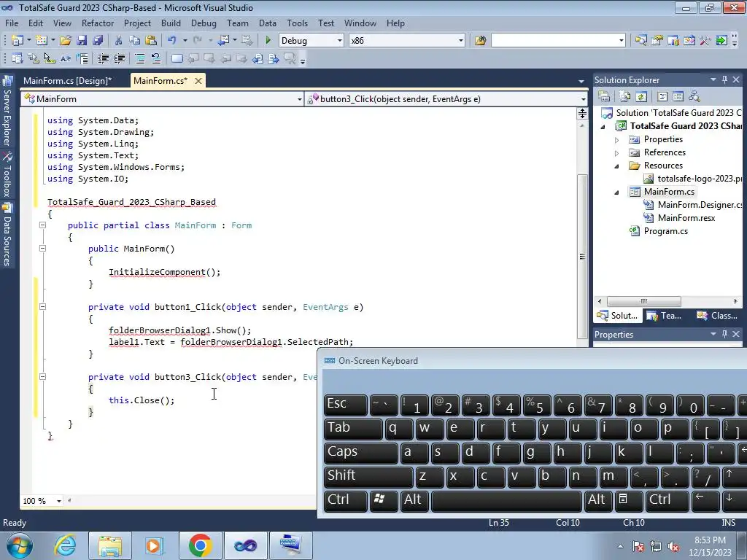Click Solution Explorer's Show All Files icon

point(625,97)
